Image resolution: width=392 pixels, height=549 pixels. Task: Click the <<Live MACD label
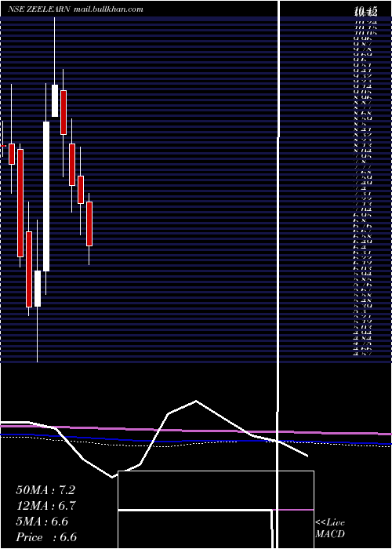tap(330, 528)
